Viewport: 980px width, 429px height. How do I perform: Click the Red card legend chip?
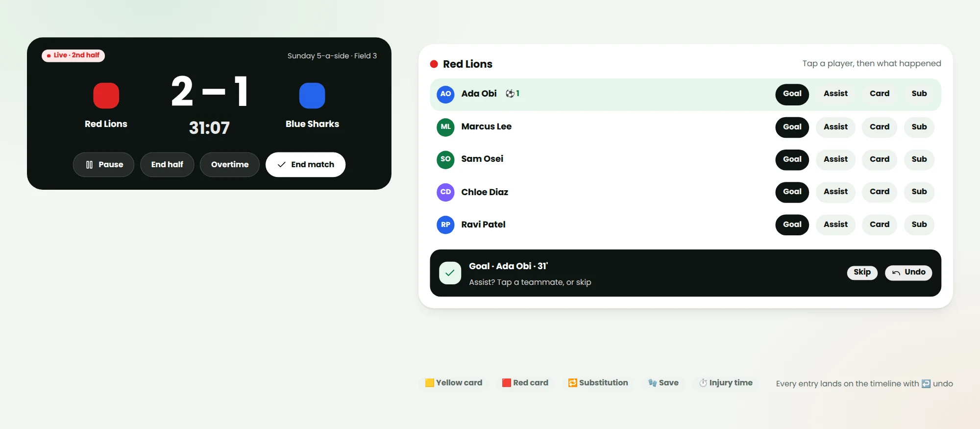[525, 383]
